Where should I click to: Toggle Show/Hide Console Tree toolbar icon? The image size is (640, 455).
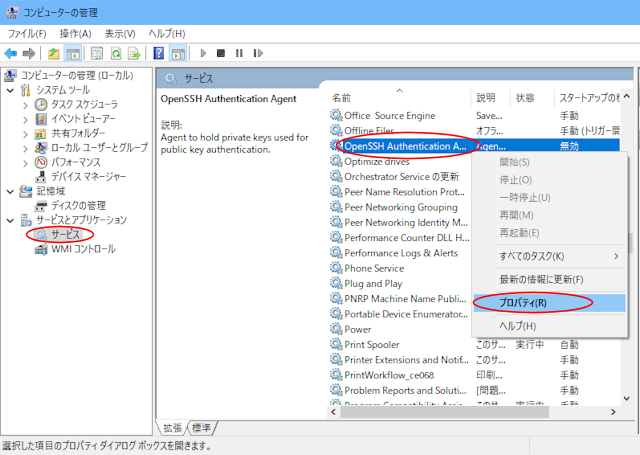(73, 53)
